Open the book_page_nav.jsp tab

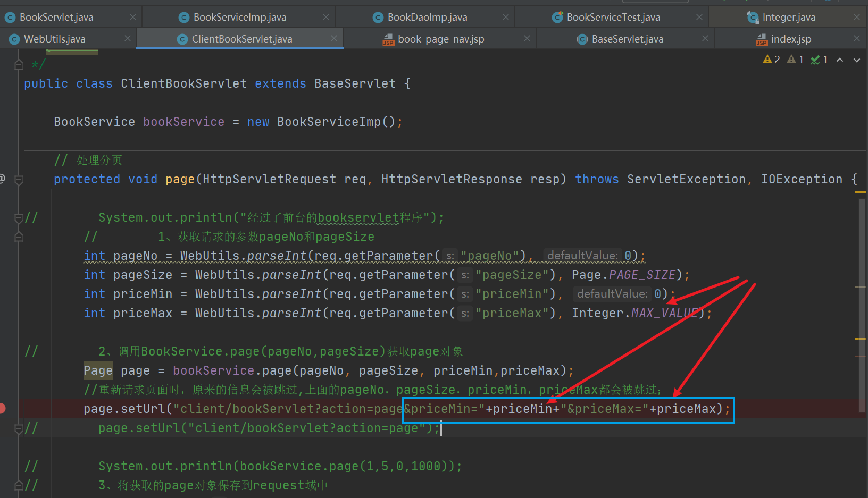click(x=441, y=39)
